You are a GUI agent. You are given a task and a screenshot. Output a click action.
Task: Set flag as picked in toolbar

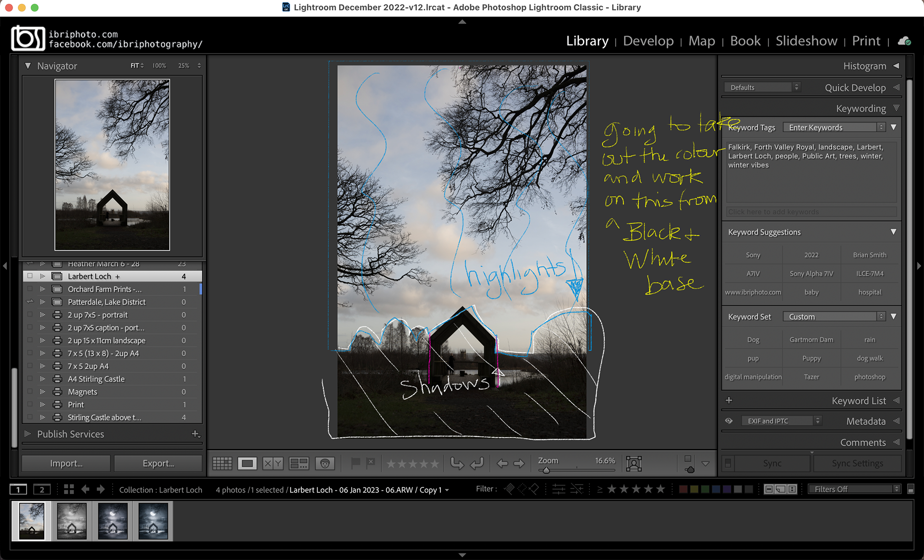click(355, 463)
